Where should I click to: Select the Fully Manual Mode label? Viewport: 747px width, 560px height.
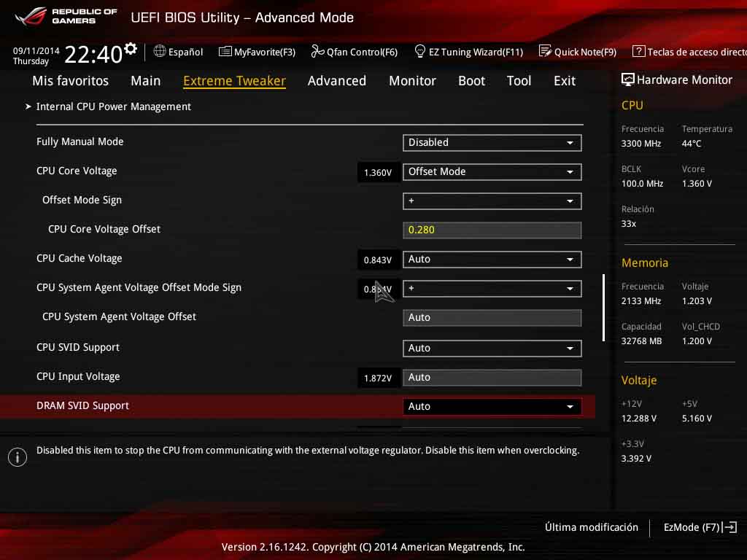[80, 142]
